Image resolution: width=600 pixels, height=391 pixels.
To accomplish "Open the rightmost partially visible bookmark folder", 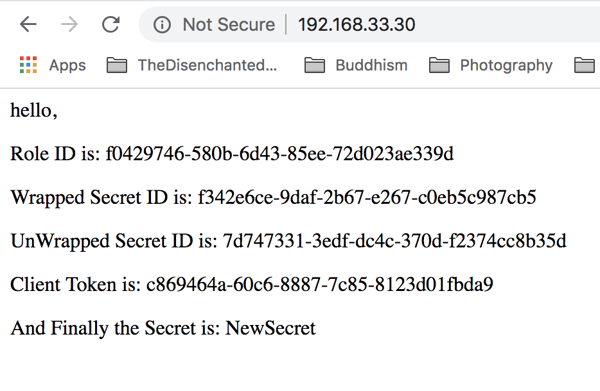I will pyautogui.click(x=586, y=65).
